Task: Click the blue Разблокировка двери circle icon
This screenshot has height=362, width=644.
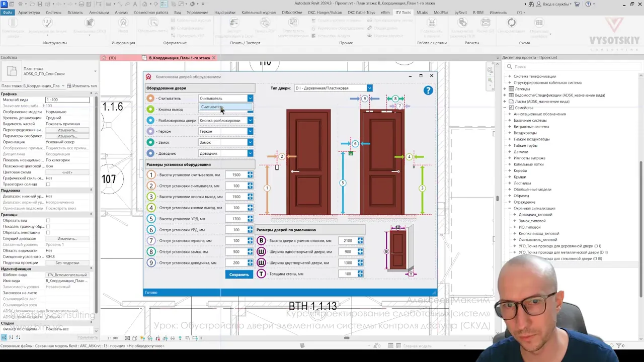Action: [x=150, y=121]
